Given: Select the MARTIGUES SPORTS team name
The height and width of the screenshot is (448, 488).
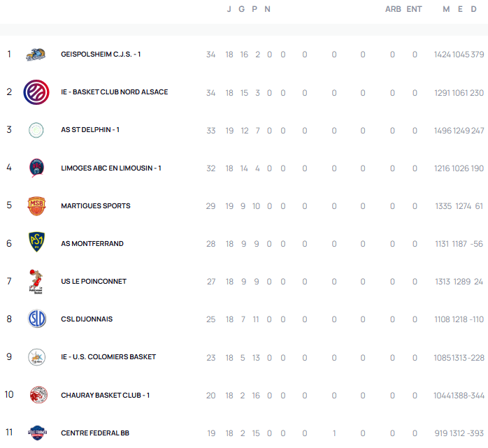Looking at the screenshot, I should pos(96,205).
